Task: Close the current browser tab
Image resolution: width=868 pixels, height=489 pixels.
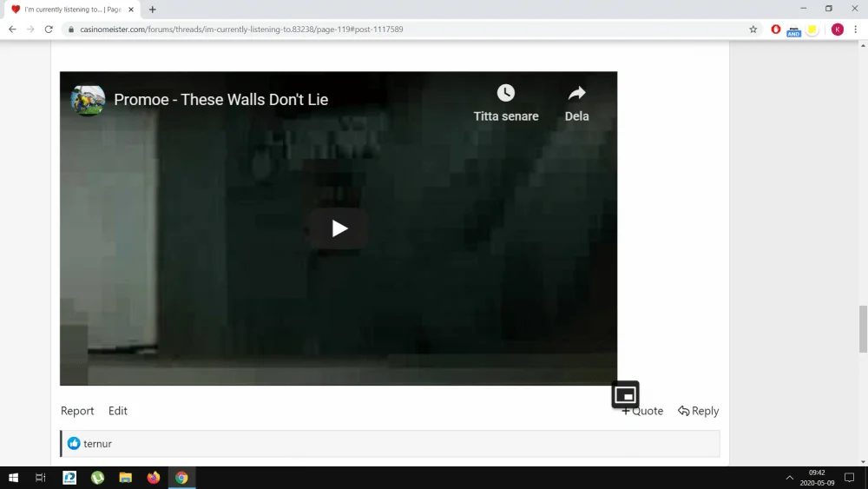Action: tap(131, 10)
